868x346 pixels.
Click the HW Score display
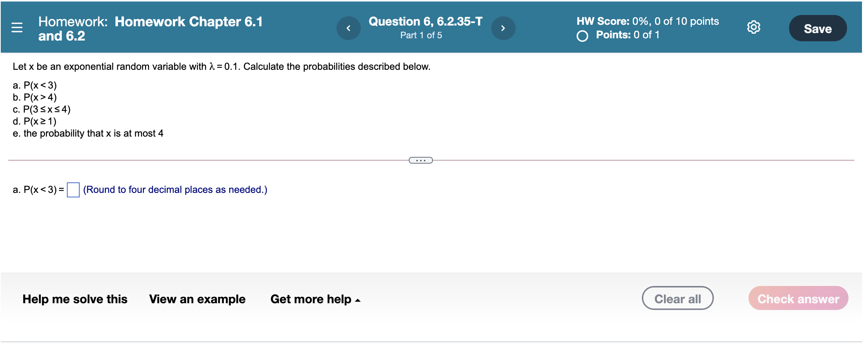(648, 21)
